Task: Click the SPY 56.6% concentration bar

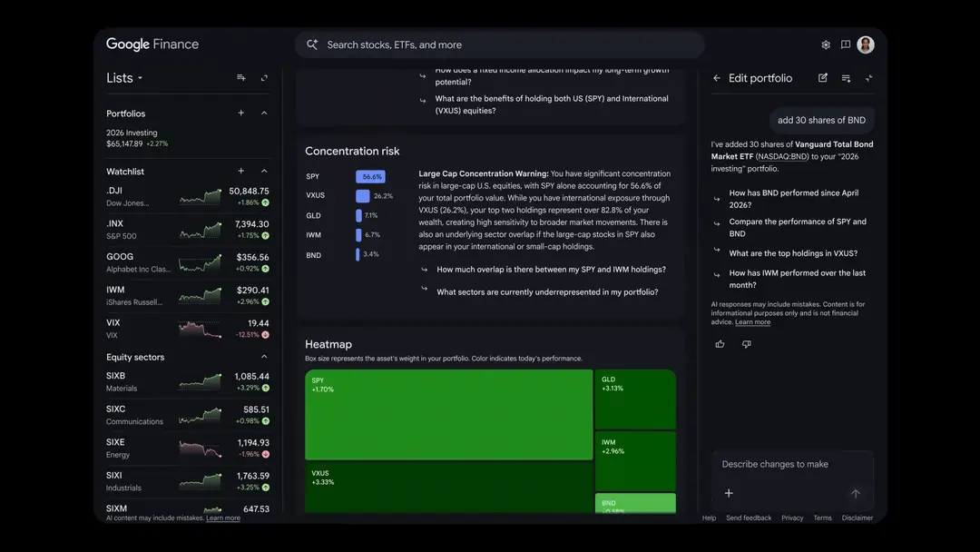Action: tap(370, 176)
